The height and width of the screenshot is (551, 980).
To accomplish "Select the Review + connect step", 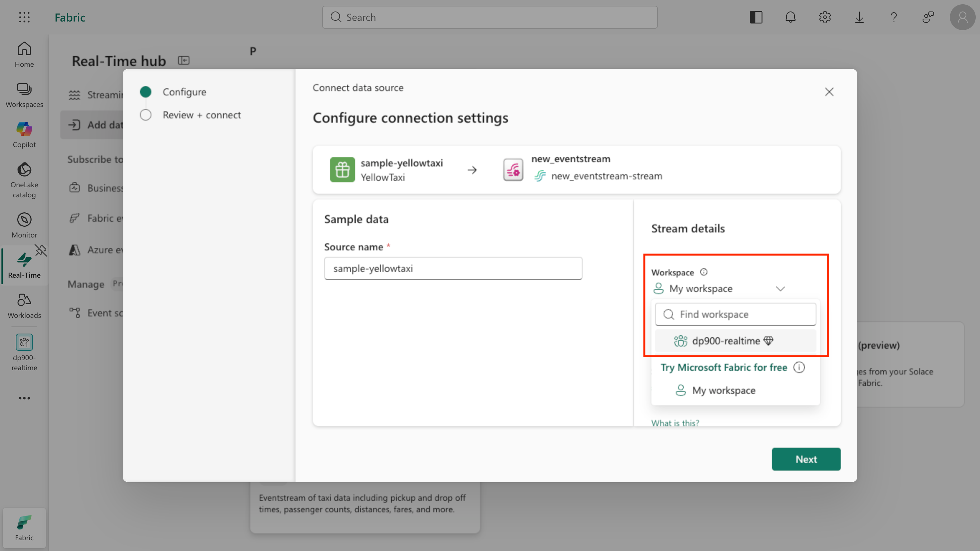I will pos(202,115).
